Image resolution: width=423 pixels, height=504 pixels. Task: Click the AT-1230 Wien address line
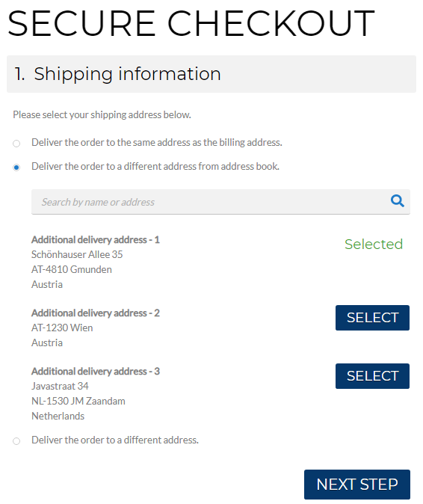tap(62, 328)
